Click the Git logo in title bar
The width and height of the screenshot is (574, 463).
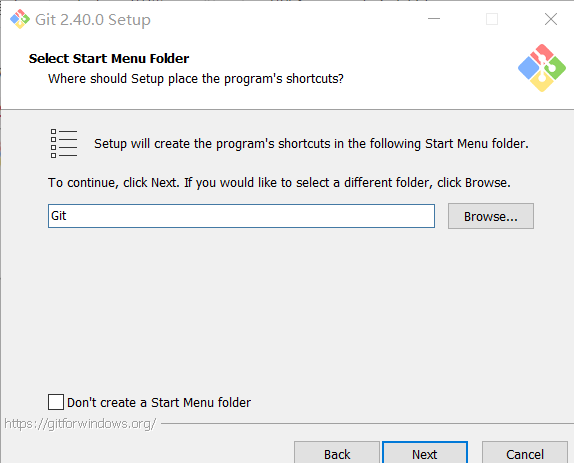click(x=20, y=19)
